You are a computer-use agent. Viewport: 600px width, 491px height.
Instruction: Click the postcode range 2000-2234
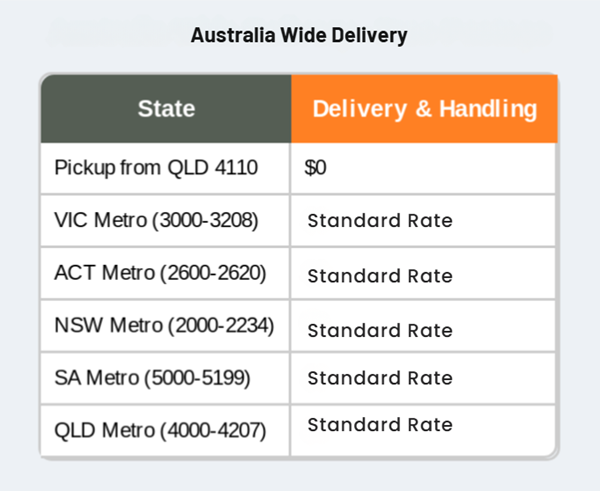(x=220, y=326)
